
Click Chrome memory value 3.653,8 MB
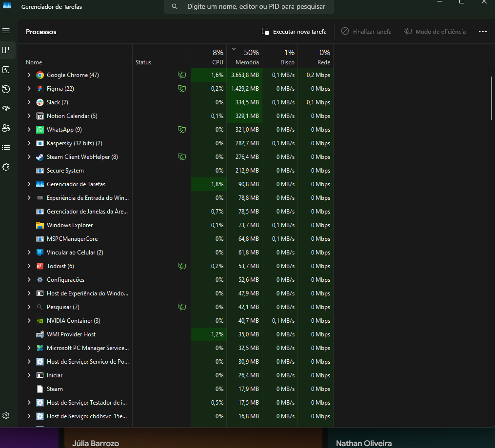tap(245, 75)
